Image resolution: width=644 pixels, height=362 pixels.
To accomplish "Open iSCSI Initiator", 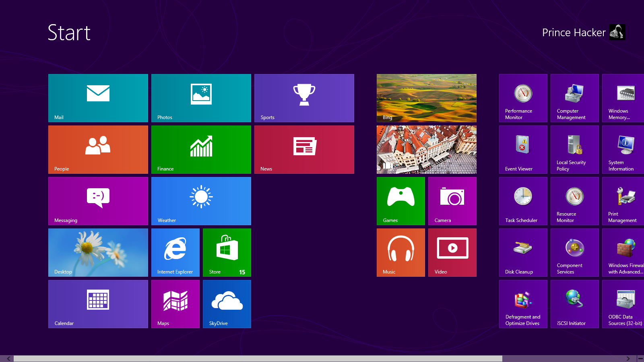I will (575, 304).
